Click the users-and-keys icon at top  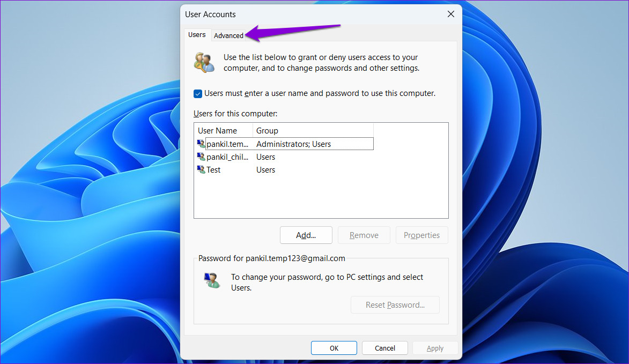pos(204,63)
